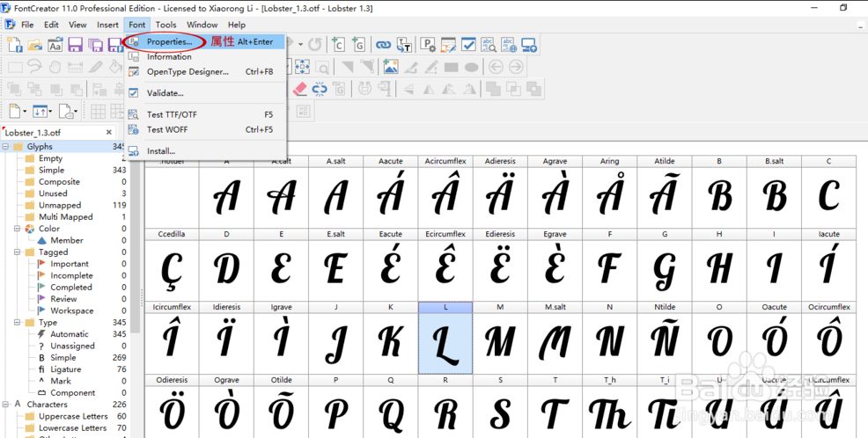Select OpenType Designer... menu entry
This screenshot has height=438, width=868.
pos(188,72)
